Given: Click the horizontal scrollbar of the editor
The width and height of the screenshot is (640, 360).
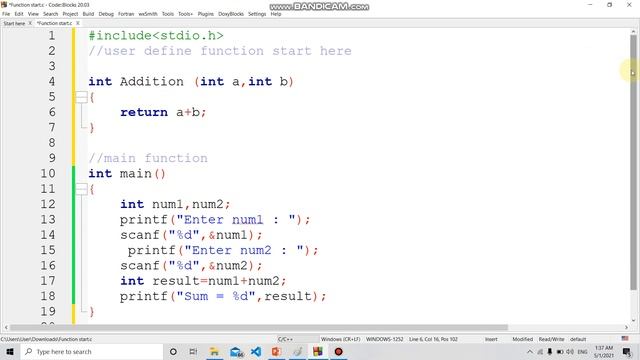Looking at the screenshot, I should click(259, 327).
